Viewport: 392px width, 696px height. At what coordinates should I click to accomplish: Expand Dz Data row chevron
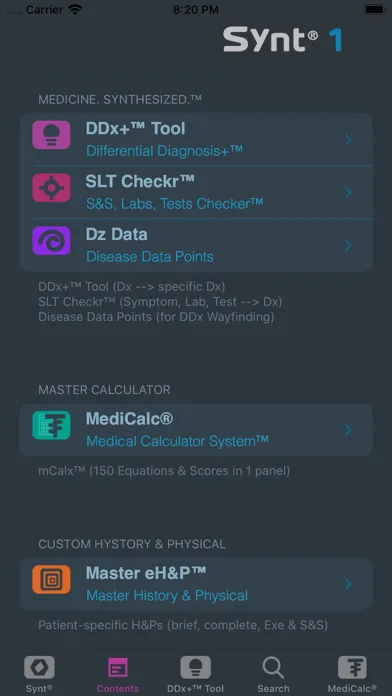click(x=348, y=245)
